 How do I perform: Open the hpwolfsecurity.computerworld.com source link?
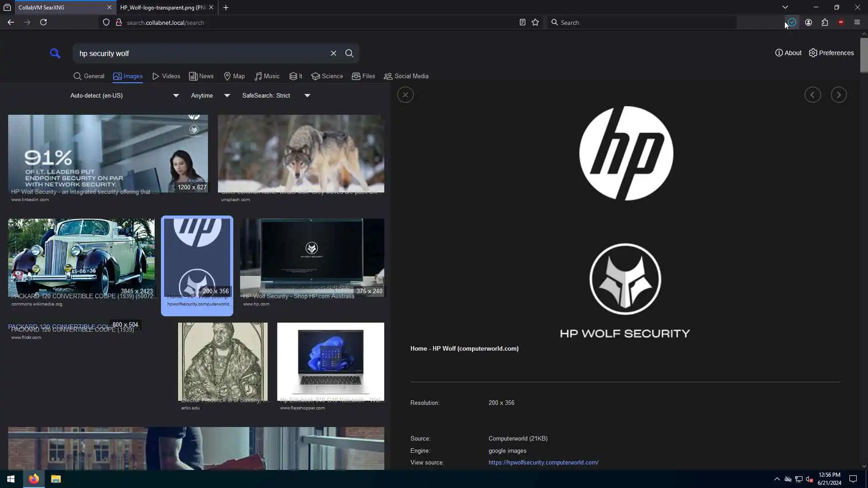(x=543, y=462)
